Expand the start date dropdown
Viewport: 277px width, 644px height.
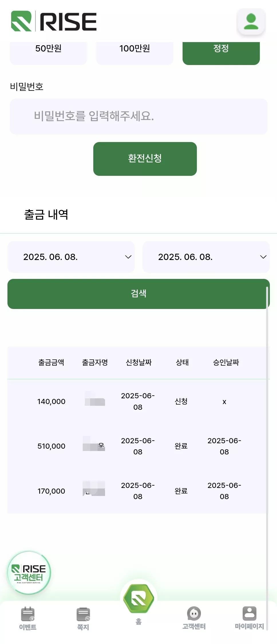[x=71, y=257]
